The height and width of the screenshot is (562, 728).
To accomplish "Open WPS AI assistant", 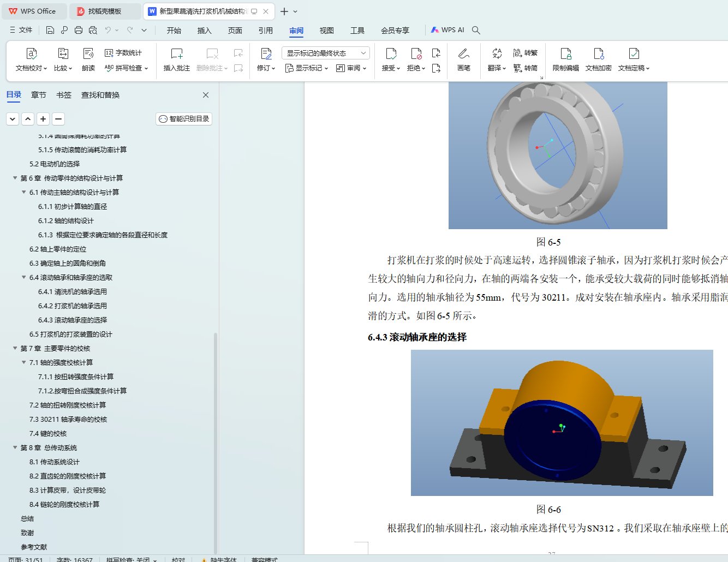I will (447, 30).
